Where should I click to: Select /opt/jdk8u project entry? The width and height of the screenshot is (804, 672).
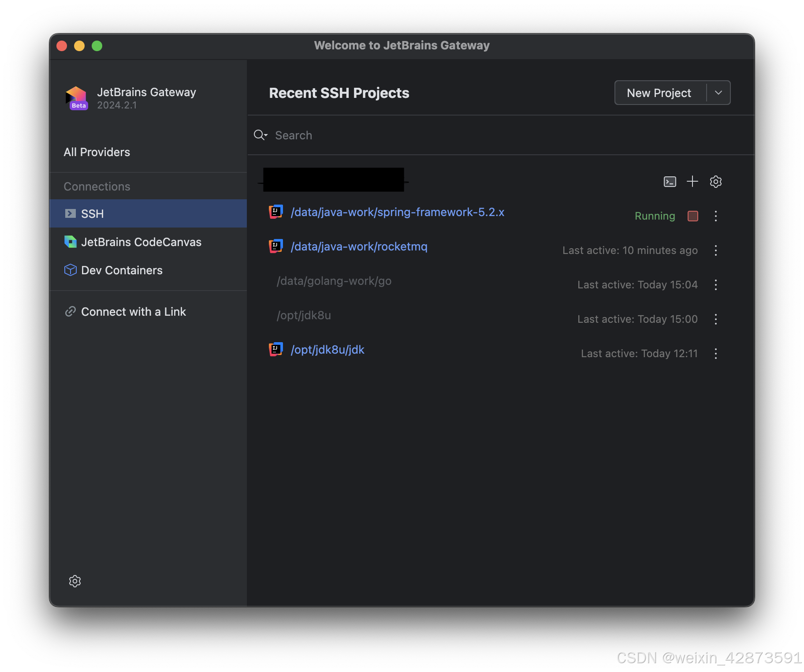click(x=304, y=315)
